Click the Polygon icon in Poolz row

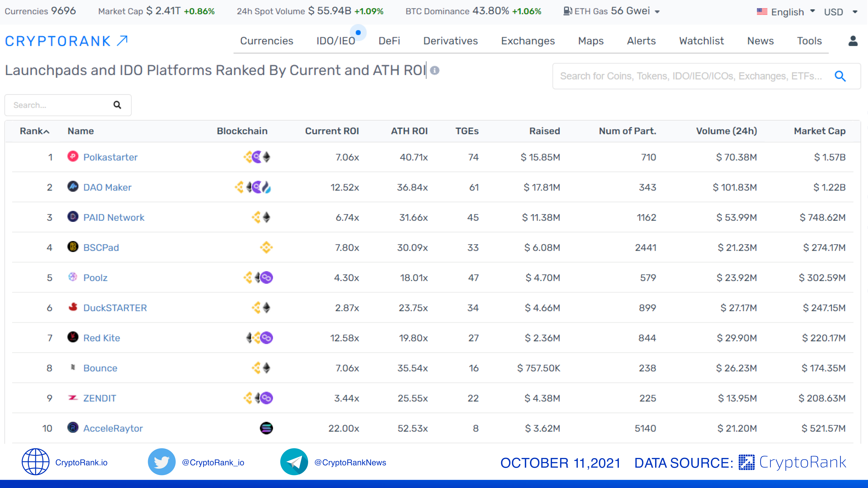click(x=267, y=277)
